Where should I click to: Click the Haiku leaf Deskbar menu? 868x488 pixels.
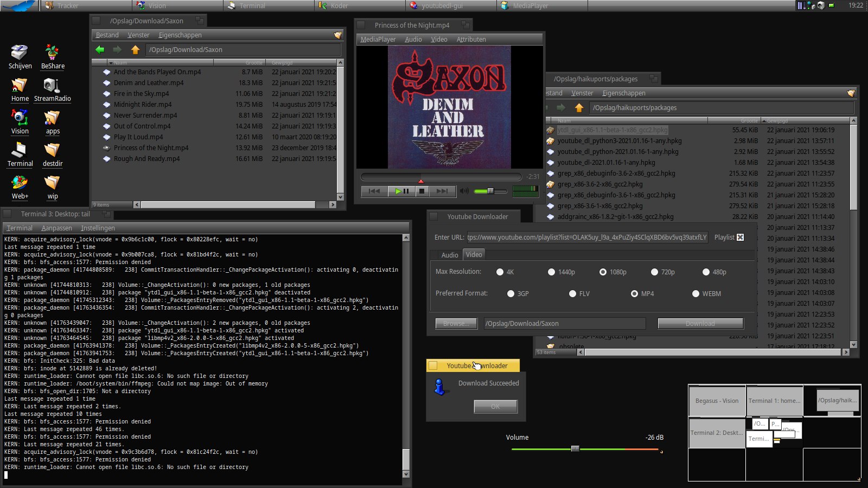click(x=20, y=5)
